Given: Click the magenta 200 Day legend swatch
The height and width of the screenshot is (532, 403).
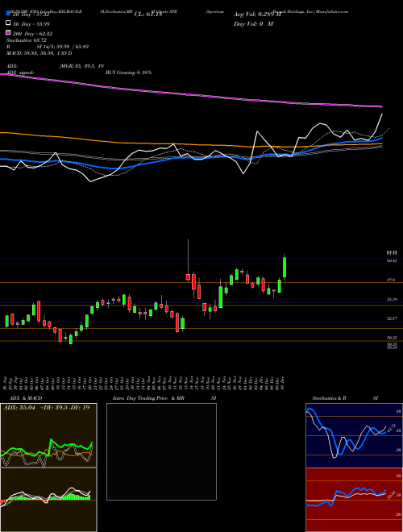Looking at the screenshot, I should [x=8, y=33].
